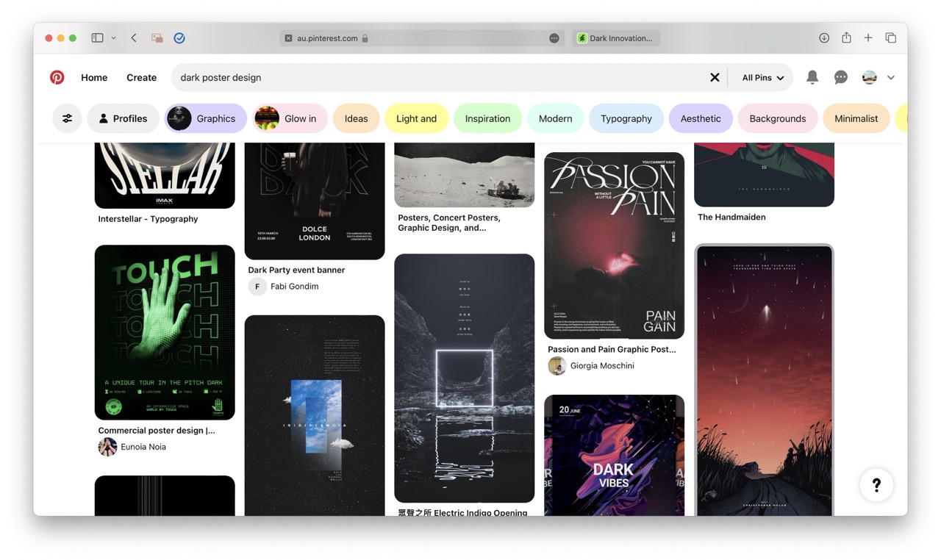
Task: Open the Pinterest messages icon
Action: tap(840, 77)
